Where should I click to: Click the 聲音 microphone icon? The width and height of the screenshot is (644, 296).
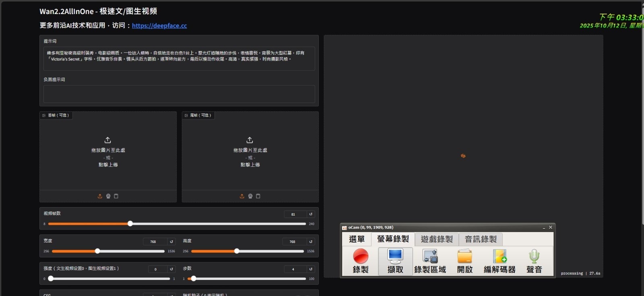tap(534, 261)
